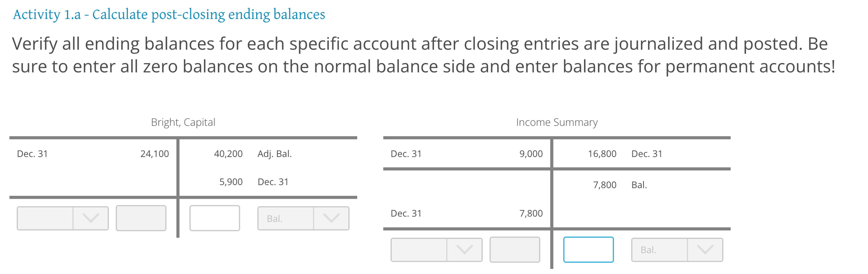The width and height of the screenshot is (868, 274).
Task: Select the Bright, Capital account title
Action: pyautogui.click(x=183, y=122)
